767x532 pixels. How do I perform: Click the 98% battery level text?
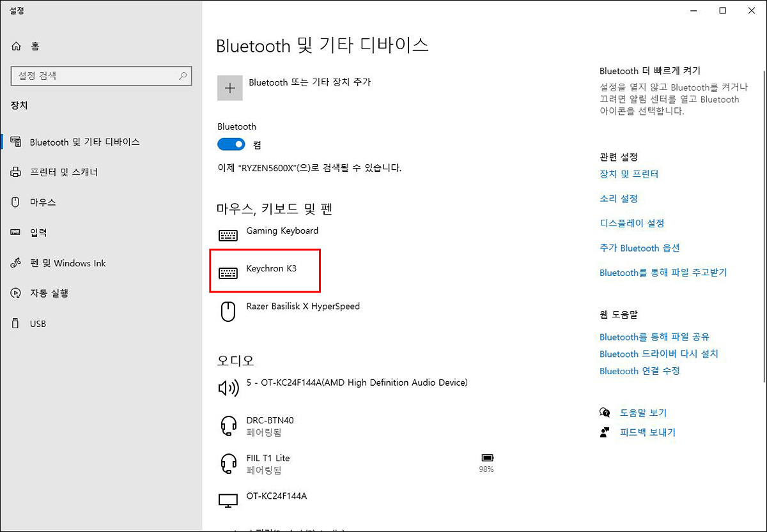[486, 469]
